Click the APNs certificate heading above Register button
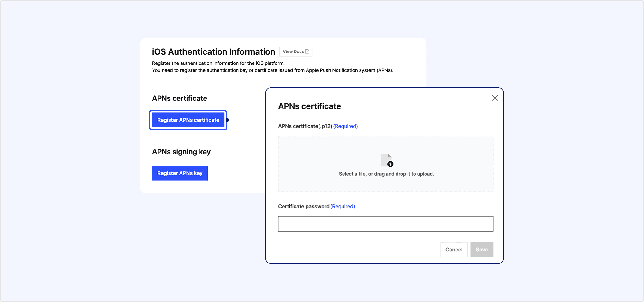Image resolution: width=644 pixels, height=302 pixels. pos(180,99)
